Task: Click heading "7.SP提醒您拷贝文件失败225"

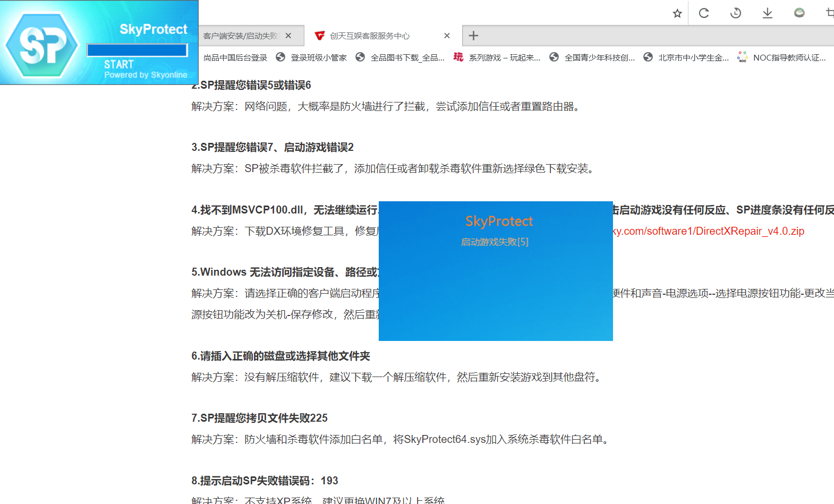Action: click(260, 418)
